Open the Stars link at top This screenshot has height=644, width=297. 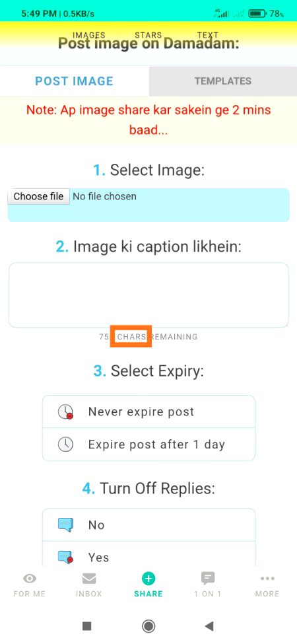tap(148, 35)
